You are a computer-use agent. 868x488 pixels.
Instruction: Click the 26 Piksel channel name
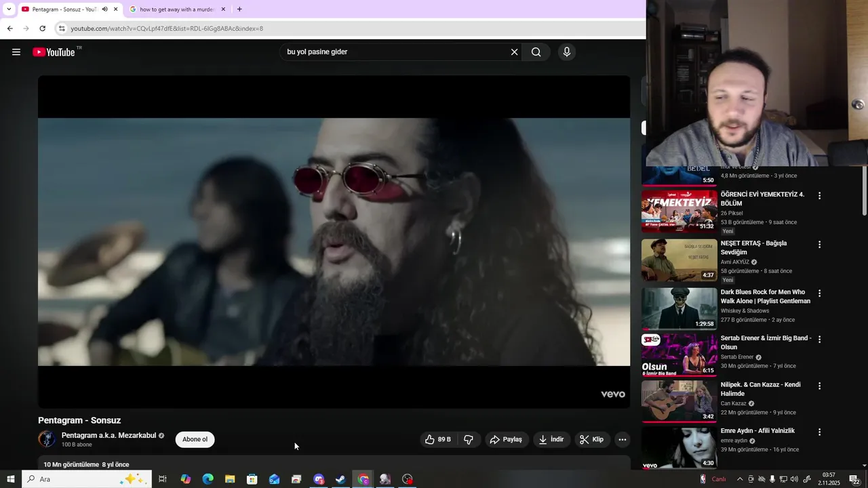tap(732, 213)
